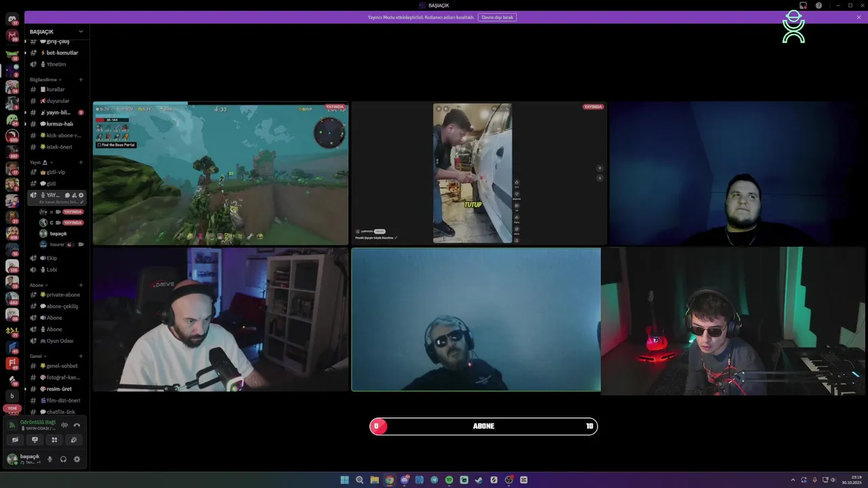Open private-abone channel
The height and width of the screenshot is (488, 868).
click(56, 295)
